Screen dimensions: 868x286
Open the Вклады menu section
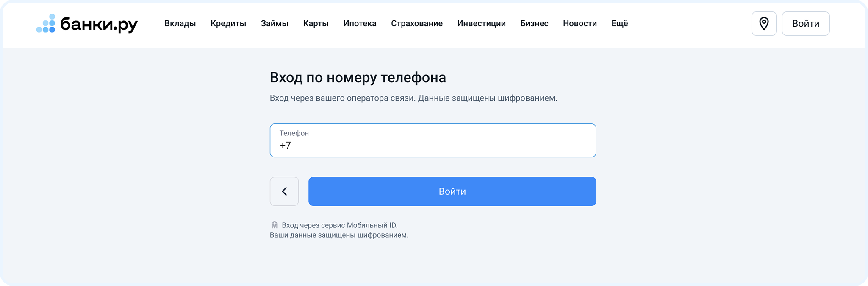(x=180, y=23)
